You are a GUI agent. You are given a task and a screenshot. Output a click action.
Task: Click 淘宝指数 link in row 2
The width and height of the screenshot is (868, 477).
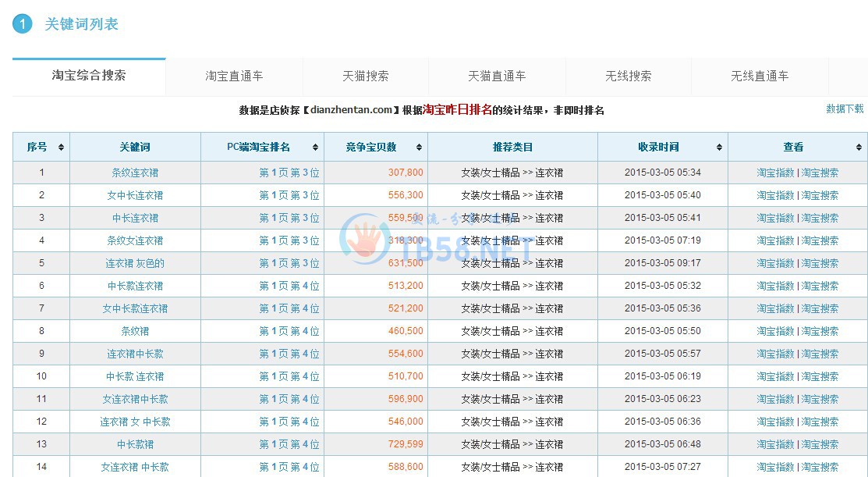click(x=775, y=195)
